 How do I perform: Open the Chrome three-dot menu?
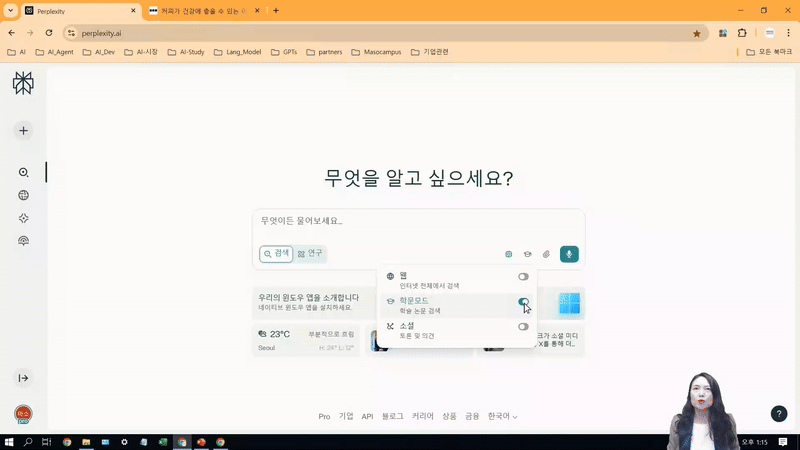coord(788,33)
